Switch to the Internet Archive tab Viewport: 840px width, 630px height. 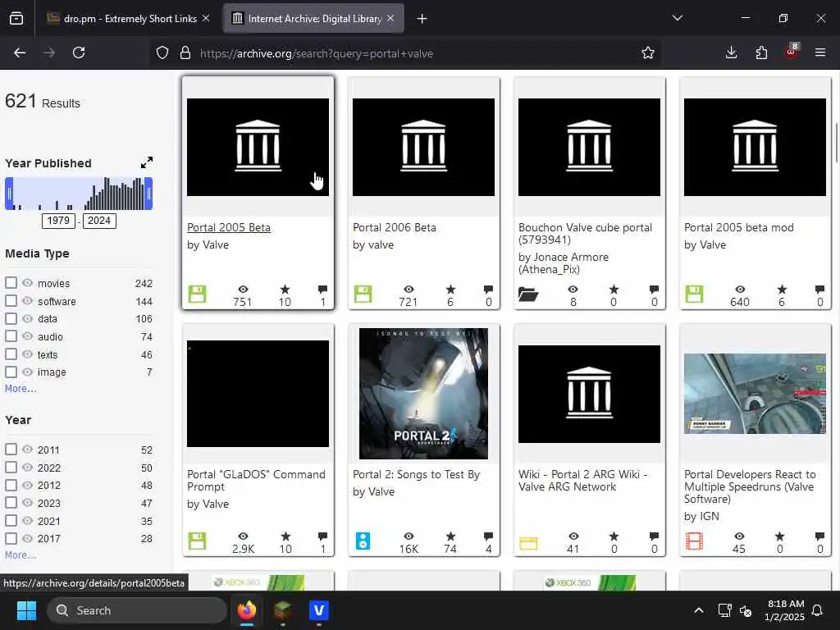(x=314, y=19)
